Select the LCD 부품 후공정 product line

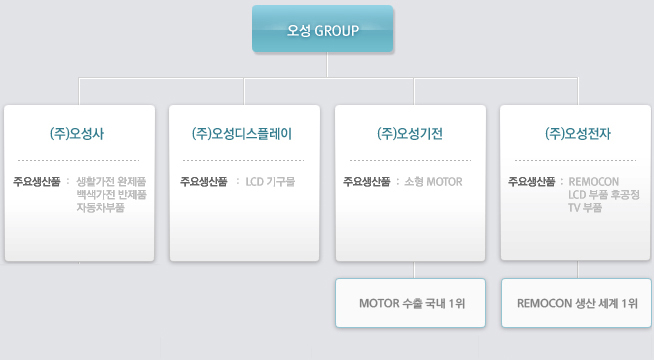pyautogui.click(x=604, y=194)
